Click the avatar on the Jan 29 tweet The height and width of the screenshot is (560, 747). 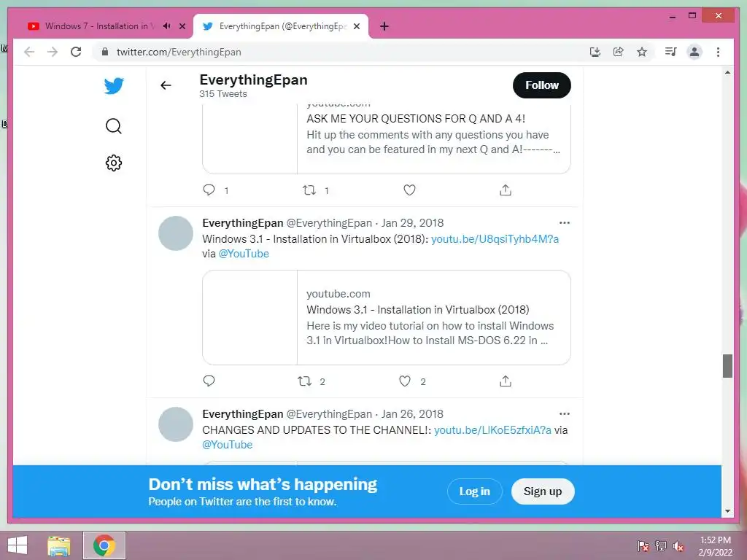pyautogui.click(x=176, y=233)
